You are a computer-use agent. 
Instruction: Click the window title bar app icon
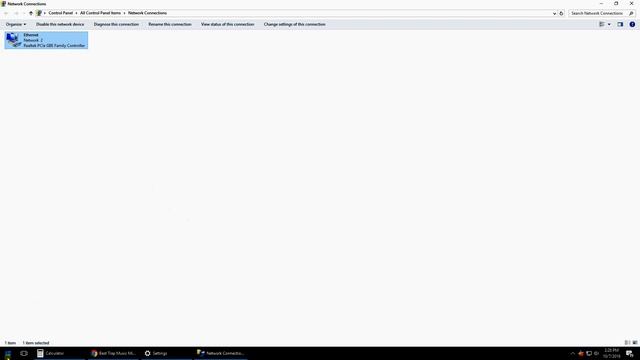click(4, 4)
